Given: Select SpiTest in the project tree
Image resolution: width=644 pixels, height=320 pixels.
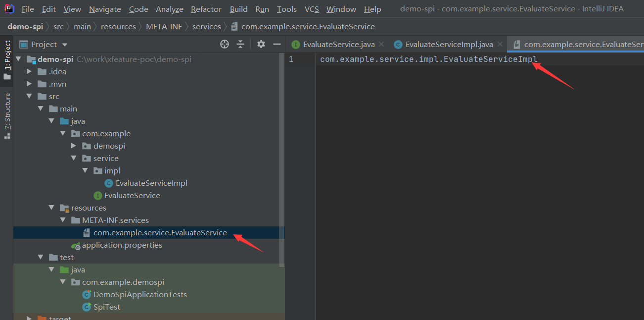Looking at the screenshot, I should (107, 307).
